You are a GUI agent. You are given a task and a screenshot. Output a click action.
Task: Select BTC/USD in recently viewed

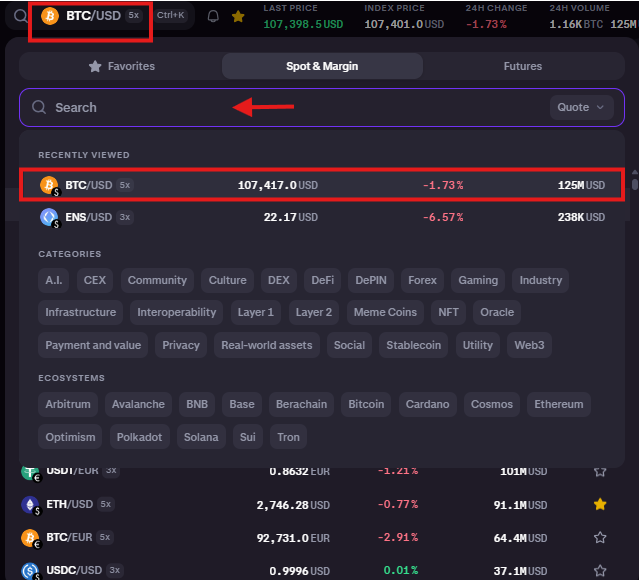(x=322, y=185)
